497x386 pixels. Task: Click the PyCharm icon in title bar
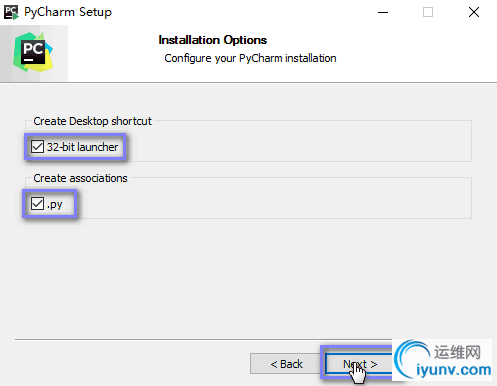(11, 12)
